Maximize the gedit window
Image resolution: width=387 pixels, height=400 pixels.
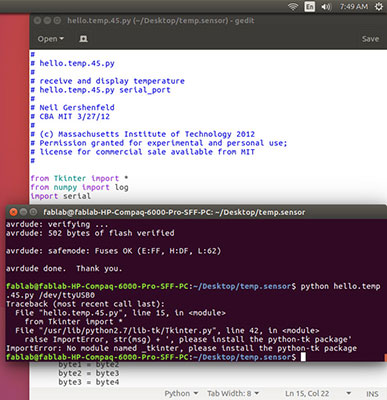pos(57,21)
